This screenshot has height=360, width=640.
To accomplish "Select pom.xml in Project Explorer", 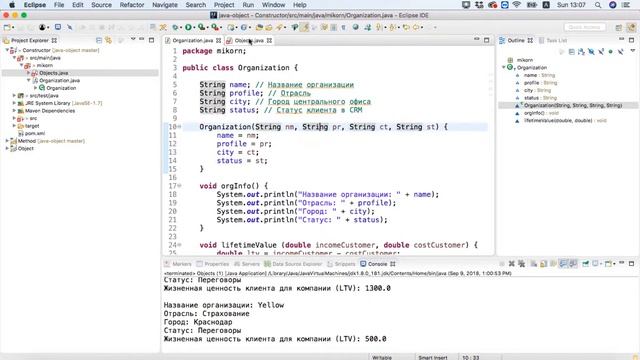I will pyautogui.click(x=35, y=133).
